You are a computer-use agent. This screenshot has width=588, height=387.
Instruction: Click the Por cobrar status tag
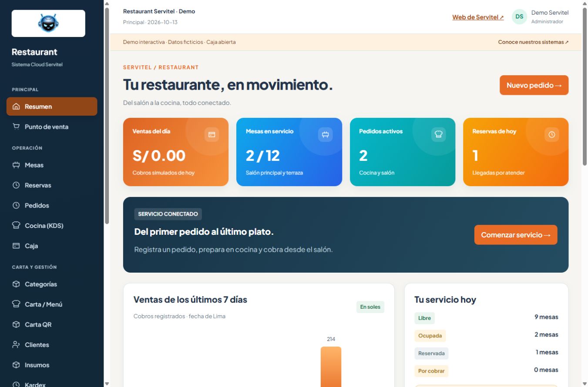[x=431, y=371]
